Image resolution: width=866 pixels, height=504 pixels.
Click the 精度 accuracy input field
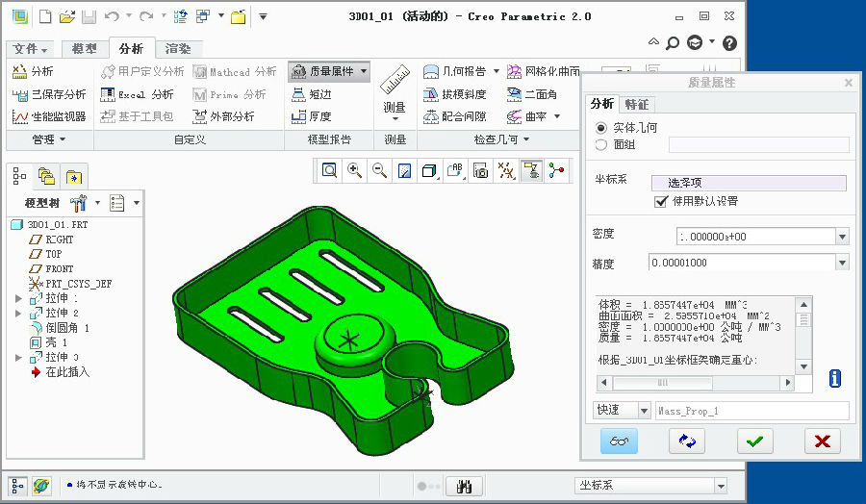point(740,263)
